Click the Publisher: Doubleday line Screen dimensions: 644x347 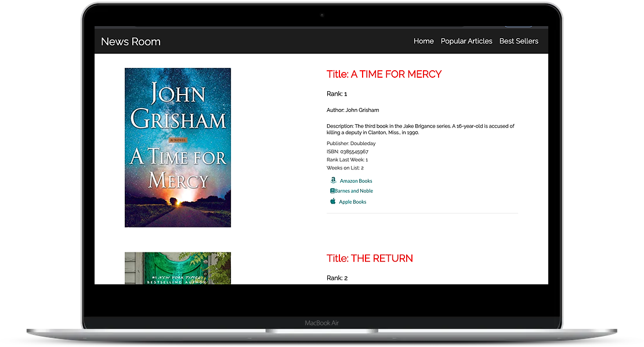click(351, 143)
